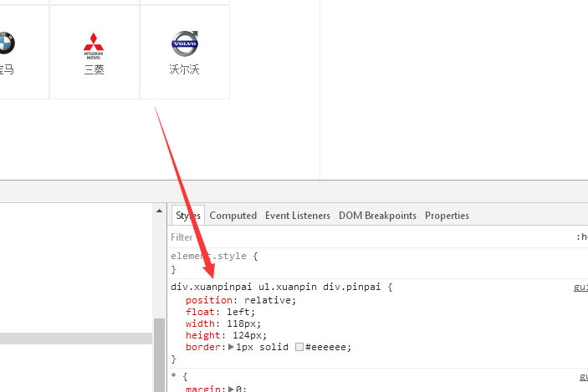Expand the border shorthand property
The height and width of the screenshot is (392, 588).
[231, 347]
